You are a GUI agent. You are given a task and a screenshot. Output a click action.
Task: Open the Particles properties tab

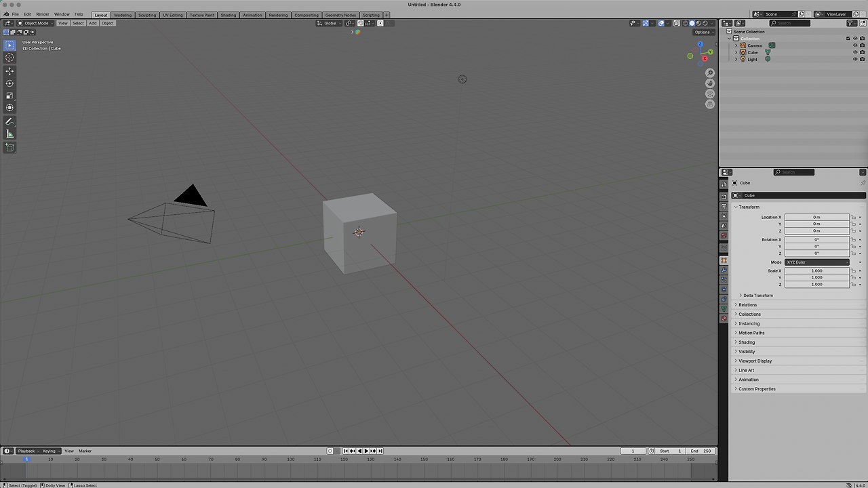click(x=724, y=280)
